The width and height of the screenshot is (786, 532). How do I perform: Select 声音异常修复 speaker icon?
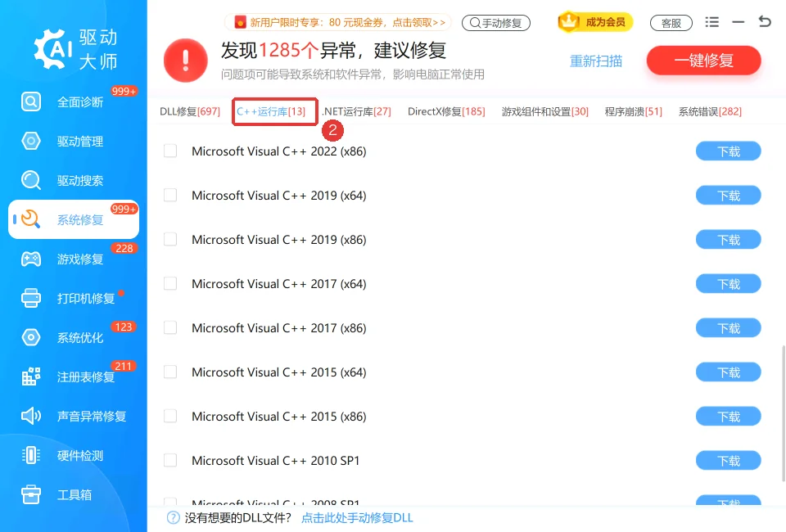coord(31,416)
